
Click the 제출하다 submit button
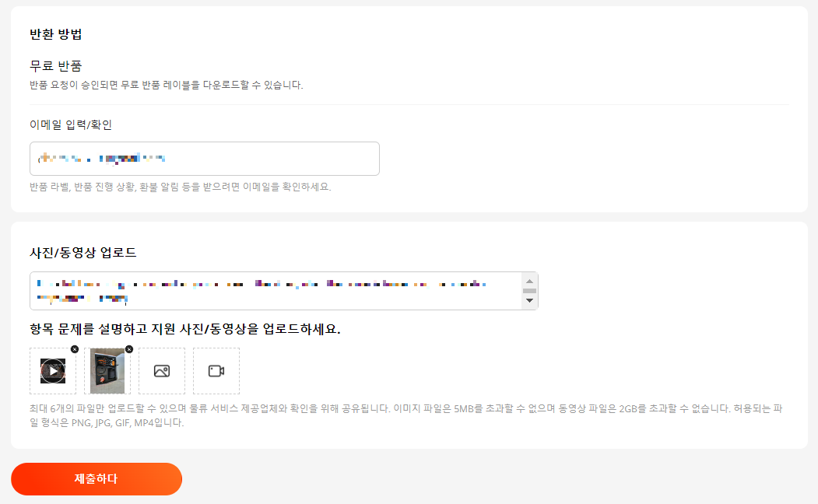tap(97, 479)
